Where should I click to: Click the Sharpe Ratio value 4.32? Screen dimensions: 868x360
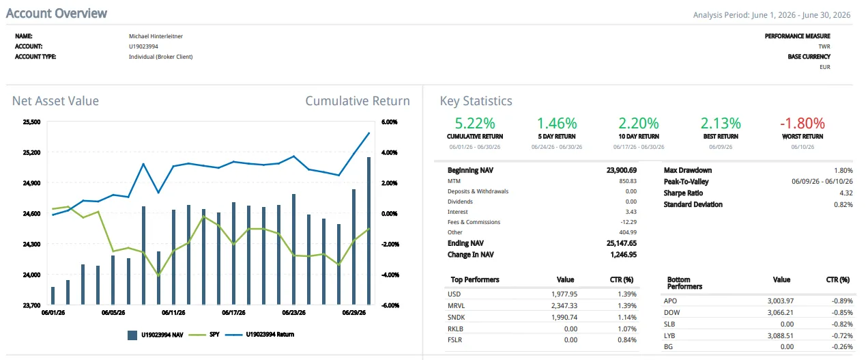[x=846, y=193]
